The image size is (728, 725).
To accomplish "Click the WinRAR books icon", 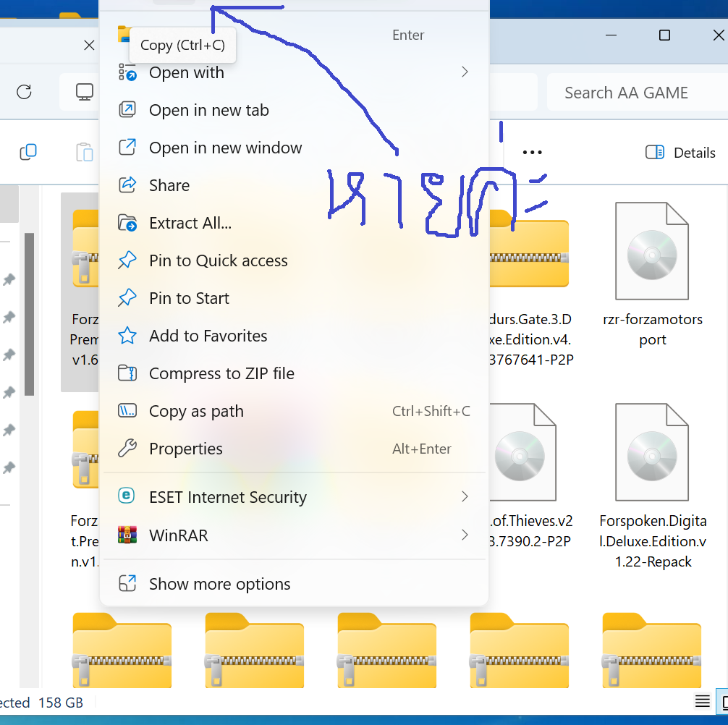I will [127, 534].
